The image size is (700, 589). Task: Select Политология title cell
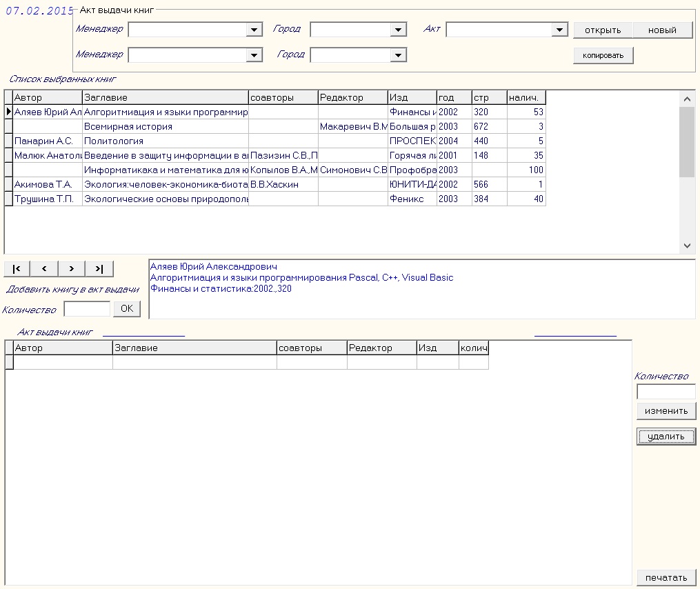click(x=166, y=141)
